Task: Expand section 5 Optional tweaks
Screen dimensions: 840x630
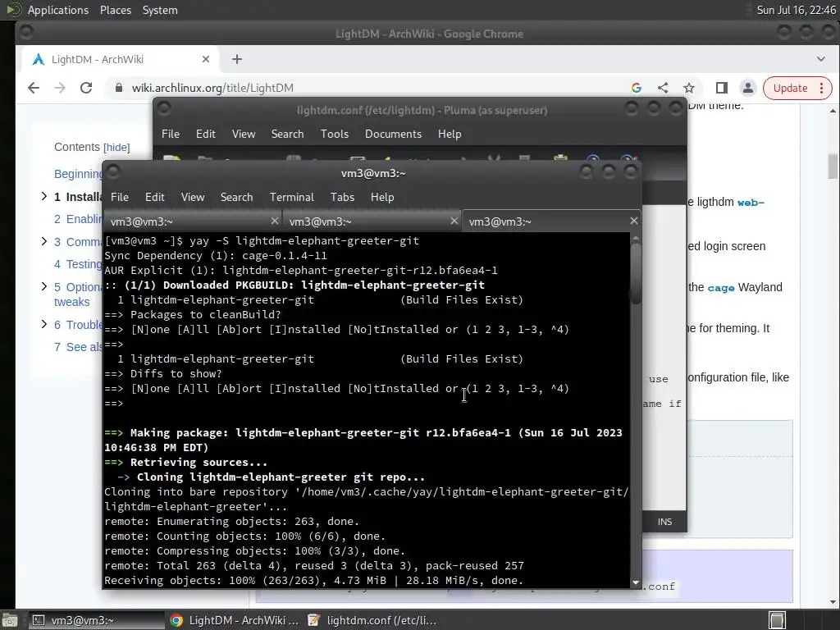Action: [x=44, y=286]
